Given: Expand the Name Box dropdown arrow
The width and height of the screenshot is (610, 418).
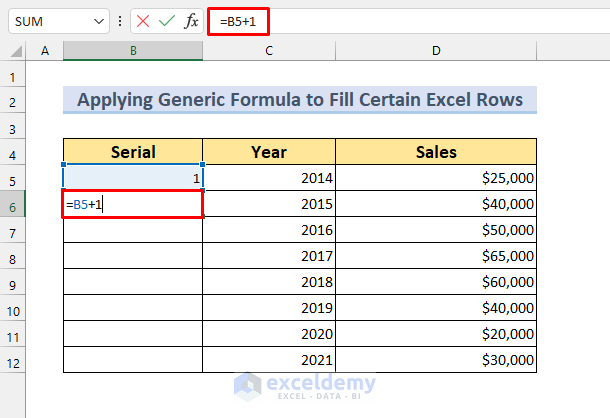Looking at the screenshot, I should 98,21.
